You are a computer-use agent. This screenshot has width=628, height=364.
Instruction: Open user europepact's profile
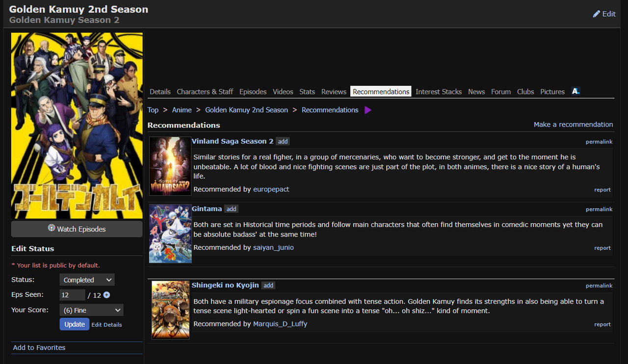point(271,189)
